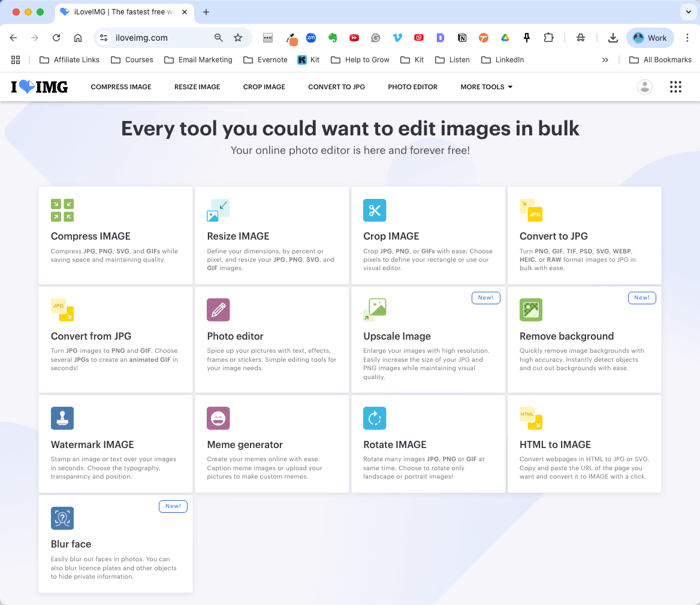Expand the MORE TOOLS dropdown
The image size is (700, 605).
click(487, 87)
